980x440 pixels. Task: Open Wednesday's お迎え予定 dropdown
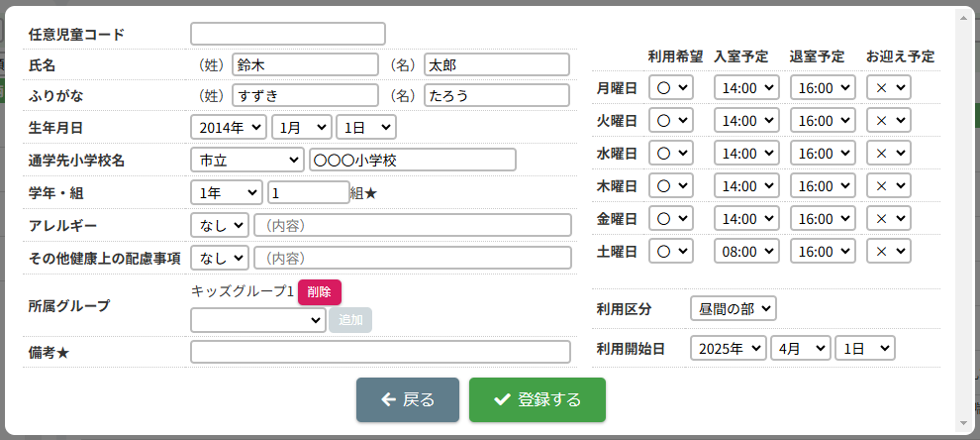[888, 153]
